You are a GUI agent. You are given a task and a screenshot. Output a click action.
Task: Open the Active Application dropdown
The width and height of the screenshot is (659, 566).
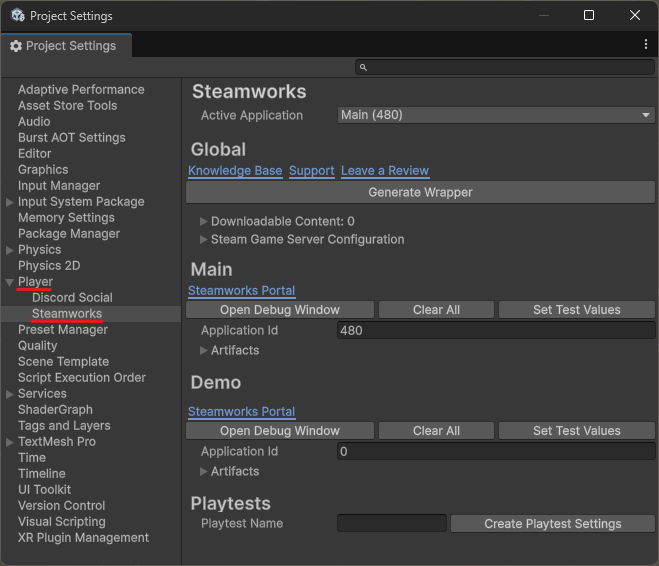(x=496, y=115)
